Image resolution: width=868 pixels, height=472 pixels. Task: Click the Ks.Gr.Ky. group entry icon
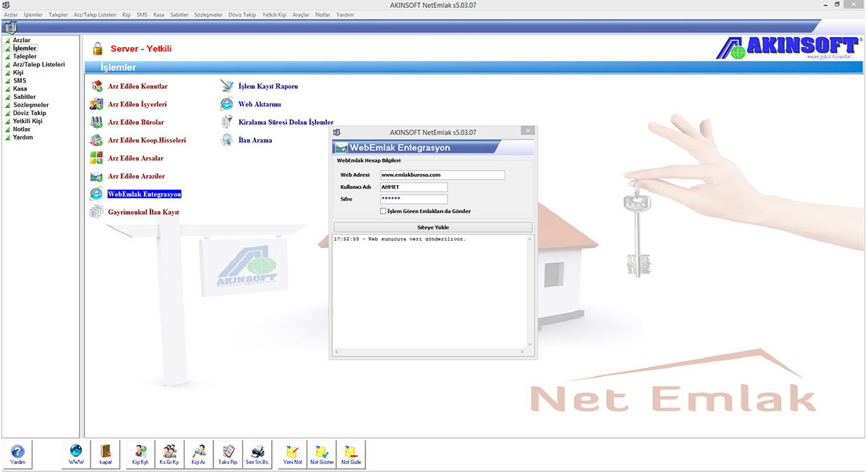click(169, 454)
